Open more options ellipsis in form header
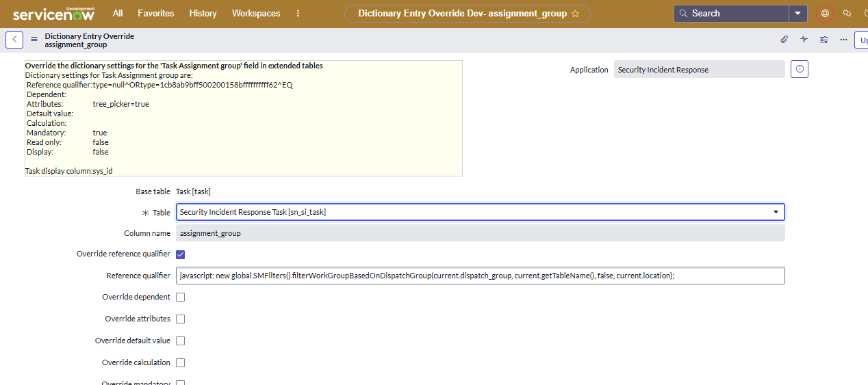The image size is (868, 385). (843, 40)
